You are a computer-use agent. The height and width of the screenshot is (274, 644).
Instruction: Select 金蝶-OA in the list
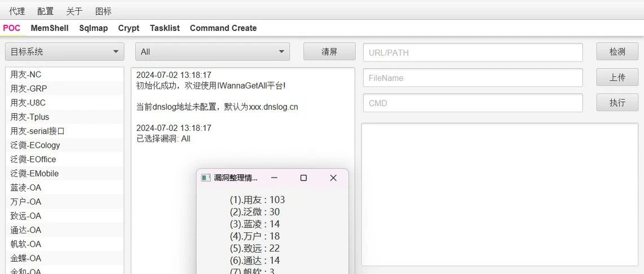[64, 258]
